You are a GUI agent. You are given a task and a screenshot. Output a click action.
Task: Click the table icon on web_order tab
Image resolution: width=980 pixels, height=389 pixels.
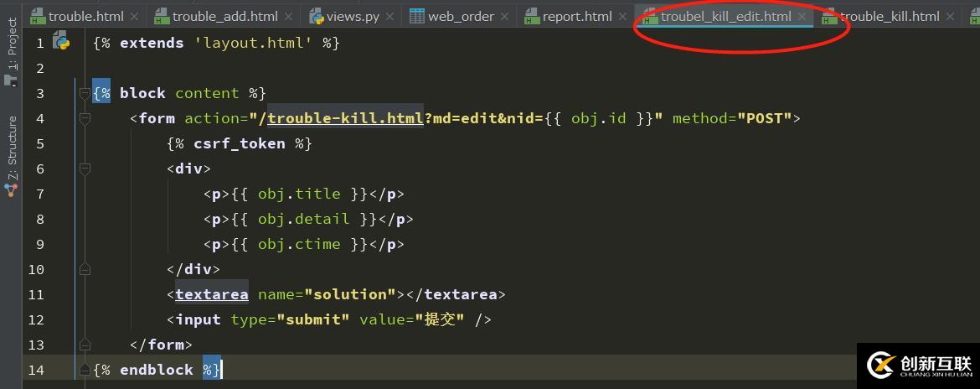tap(417, 16)
